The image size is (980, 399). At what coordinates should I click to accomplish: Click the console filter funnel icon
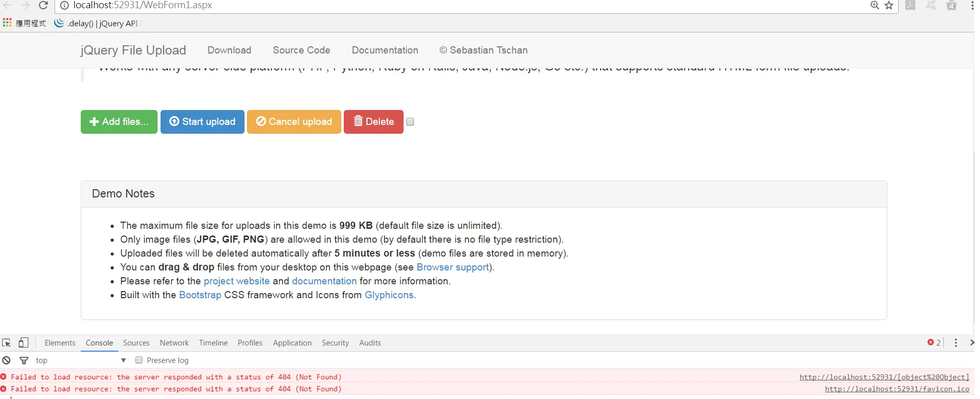(x=24, y=360)
